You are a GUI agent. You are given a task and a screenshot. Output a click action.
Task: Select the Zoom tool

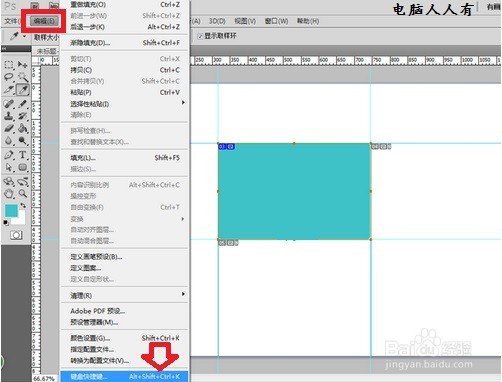pos(23,193)
